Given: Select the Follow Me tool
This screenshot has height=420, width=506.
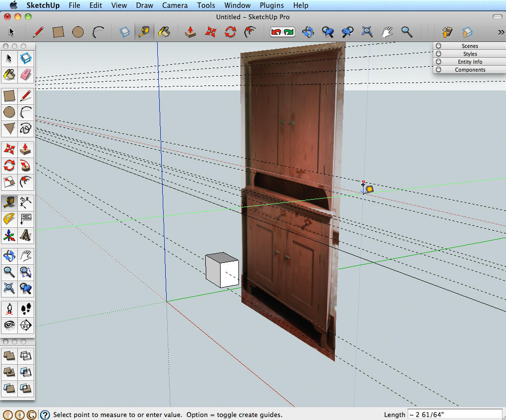Looking at the screenshot, I should point(26,165).
